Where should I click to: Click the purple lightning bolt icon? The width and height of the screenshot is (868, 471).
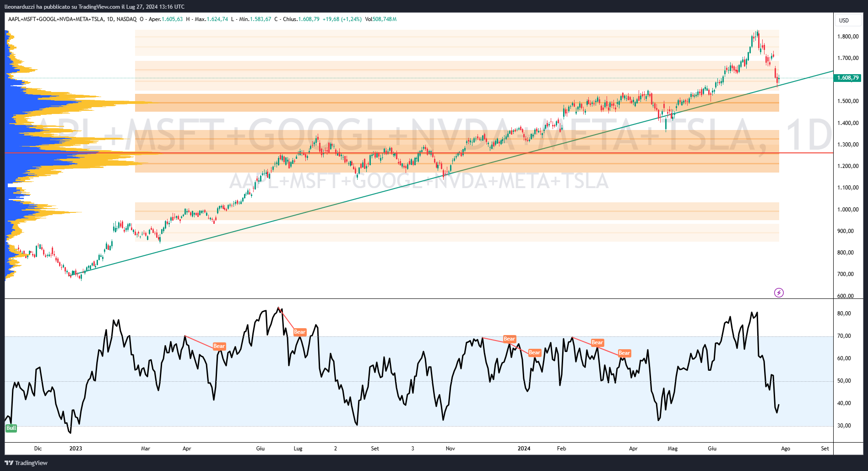(779, 292)
